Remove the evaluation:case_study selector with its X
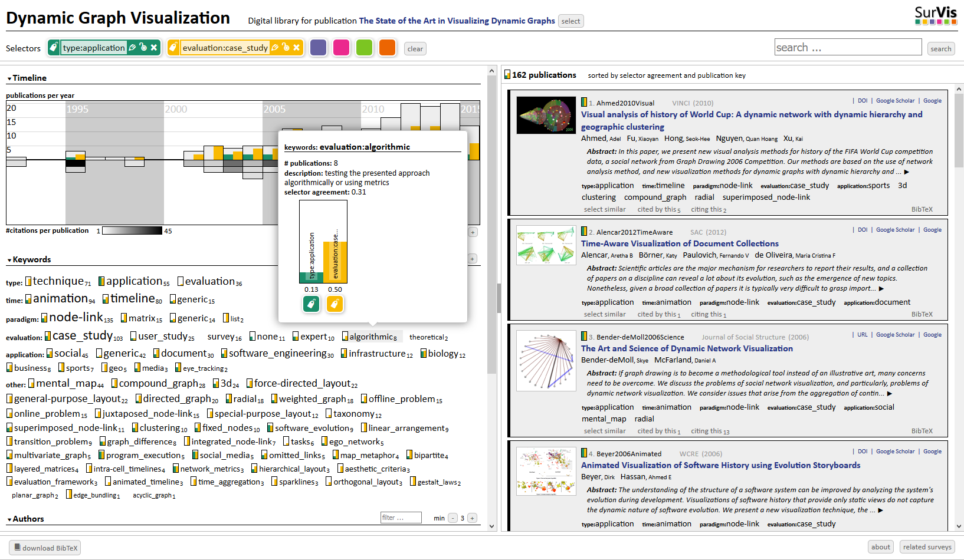 tap(297, 48)
